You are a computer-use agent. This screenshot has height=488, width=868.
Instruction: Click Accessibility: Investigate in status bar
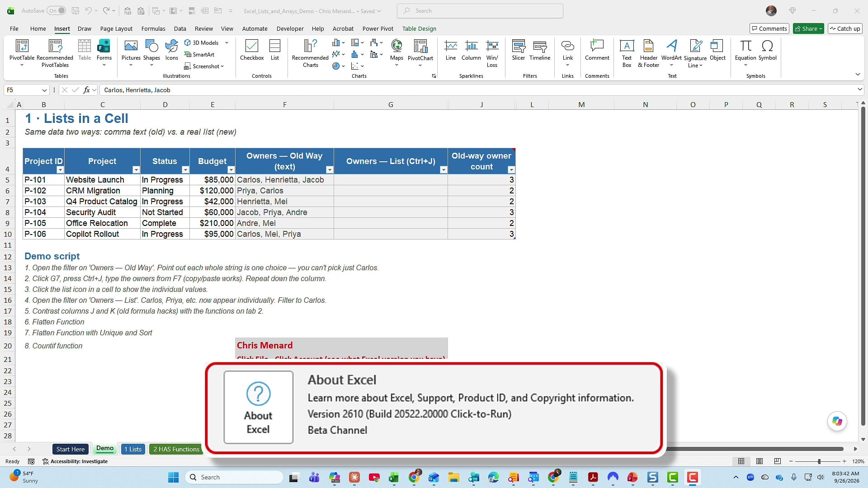(x=75, y=461)
